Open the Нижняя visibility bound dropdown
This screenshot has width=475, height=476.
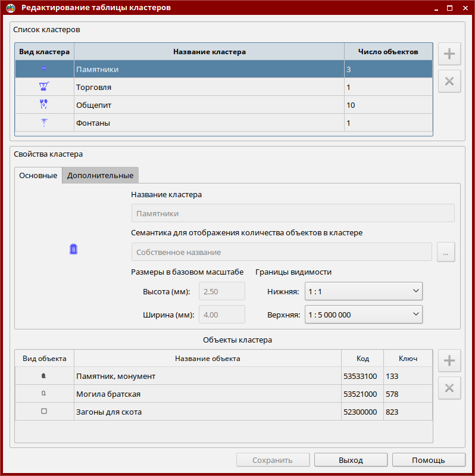coord(363,291)
